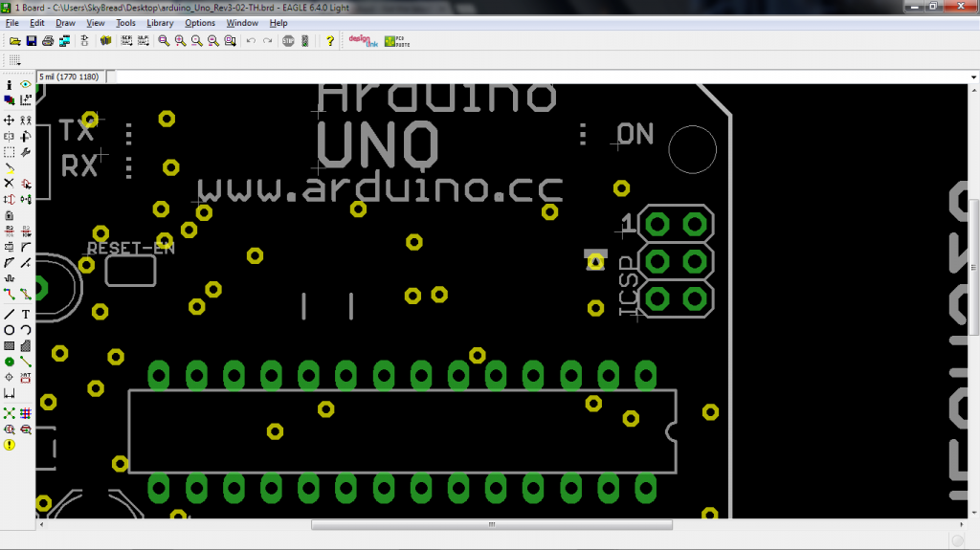The height and width of the screenshot is (550, 980).
Task: Select the Polygon tool
Action: 26,345
